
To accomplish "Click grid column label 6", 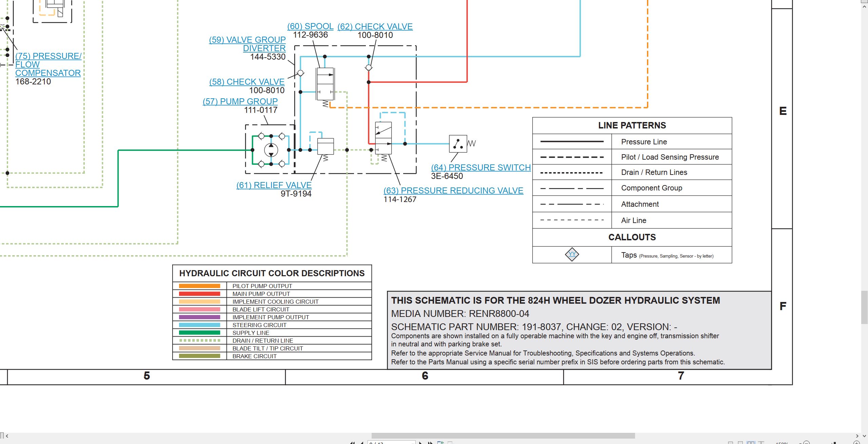I will [425, 376].
